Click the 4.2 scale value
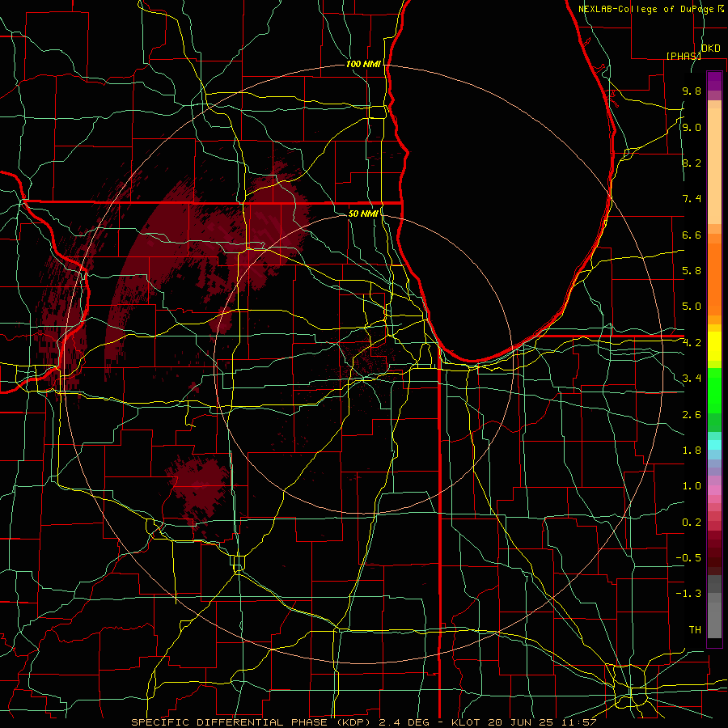The height and width of the screenshot is (728, 728). [692, 343]
